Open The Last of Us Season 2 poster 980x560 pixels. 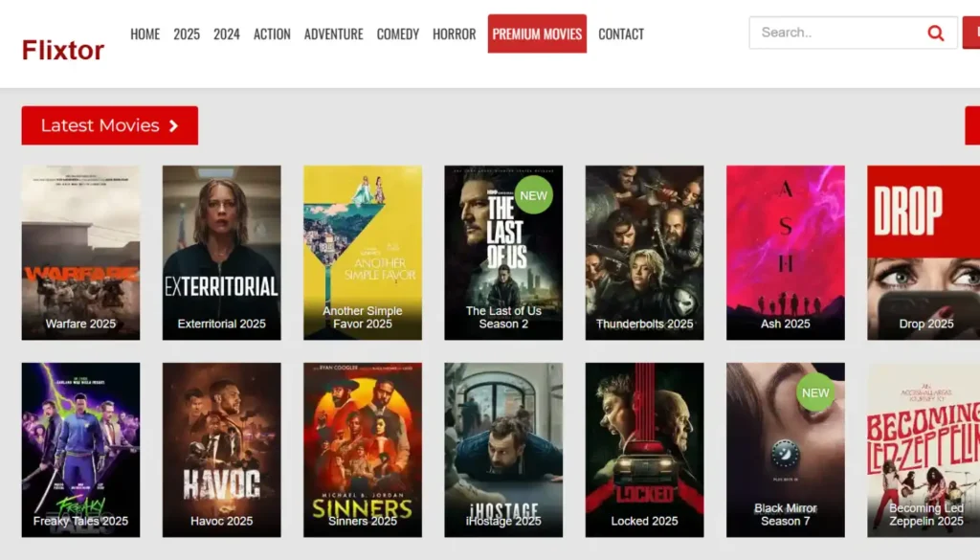(x=503, y=253)
